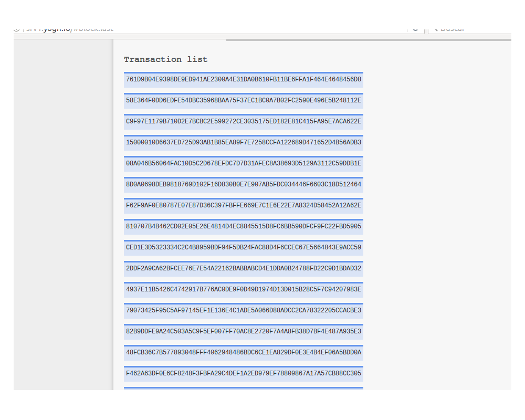This screenshot has width=525, height=420.
Task: Open transaction row starting CED1E3D5323334C2
Action: click(244, 248)
